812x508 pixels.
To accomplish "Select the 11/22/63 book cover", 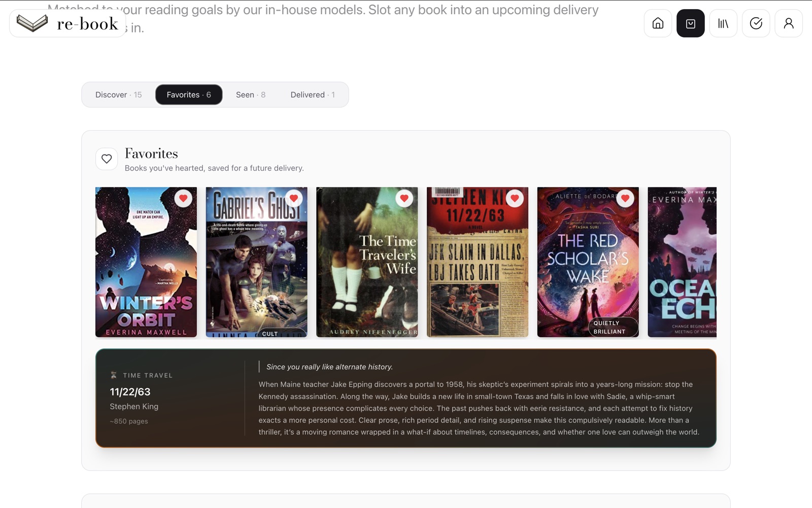I will [x=478, y=262].
